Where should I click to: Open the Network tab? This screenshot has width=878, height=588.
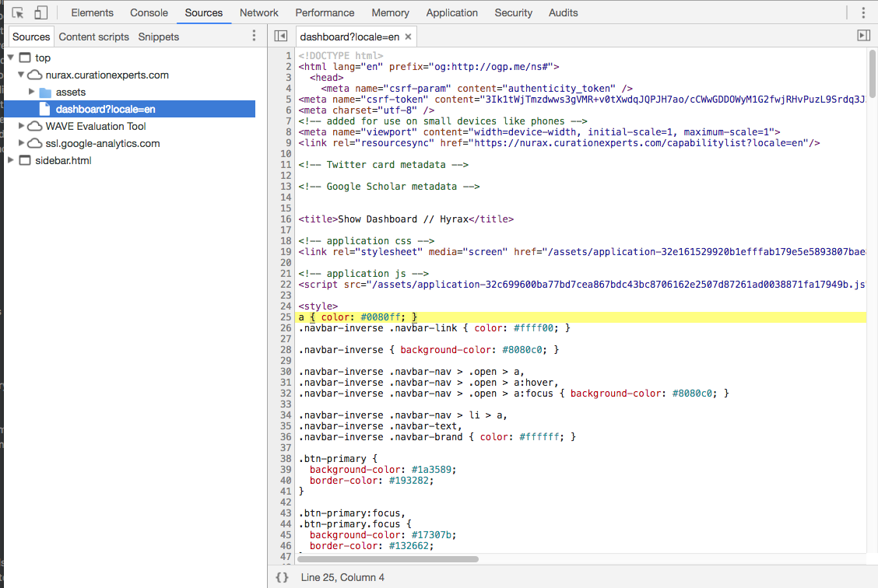pyautogui.click(x=258, y=12)
